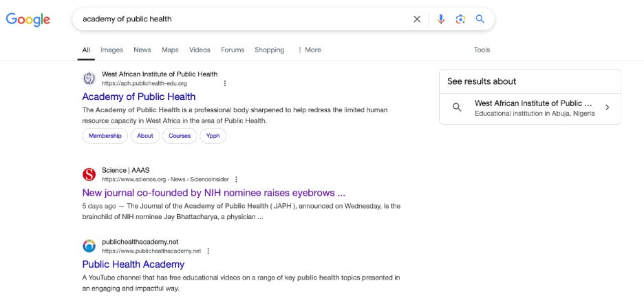Switch to the Maps tab
This screenshot has height=303, width=644.
[x=170, y=50]
